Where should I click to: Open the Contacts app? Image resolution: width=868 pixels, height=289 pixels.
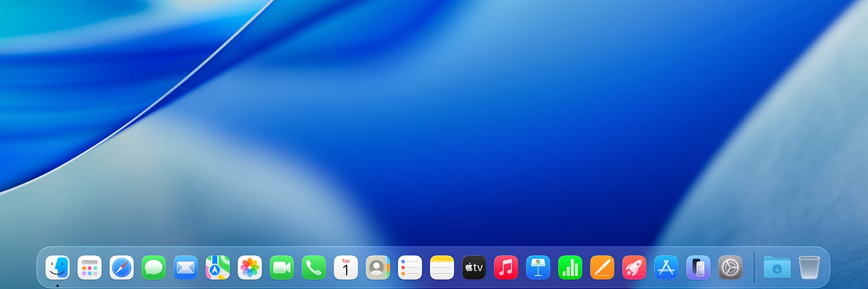[378, 268]
